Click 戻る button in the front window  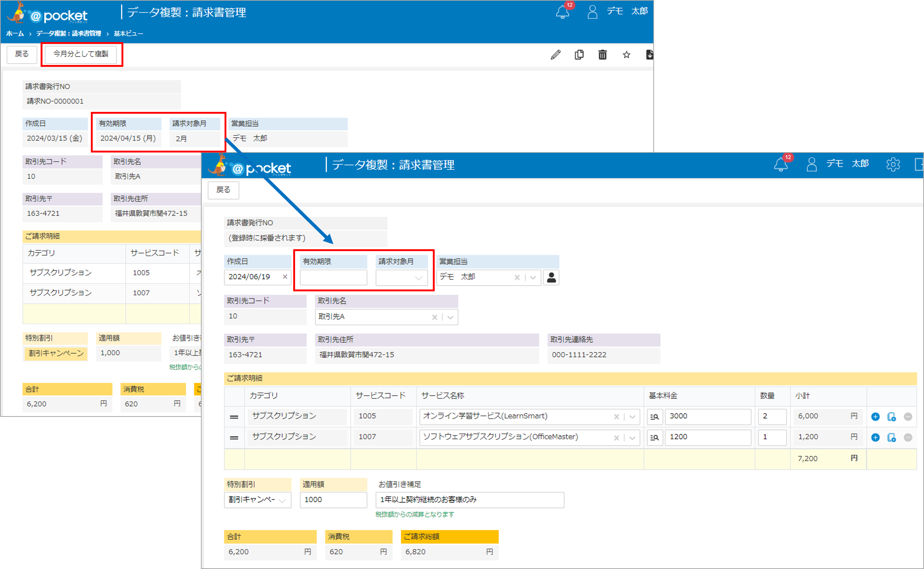click(223, 190)
